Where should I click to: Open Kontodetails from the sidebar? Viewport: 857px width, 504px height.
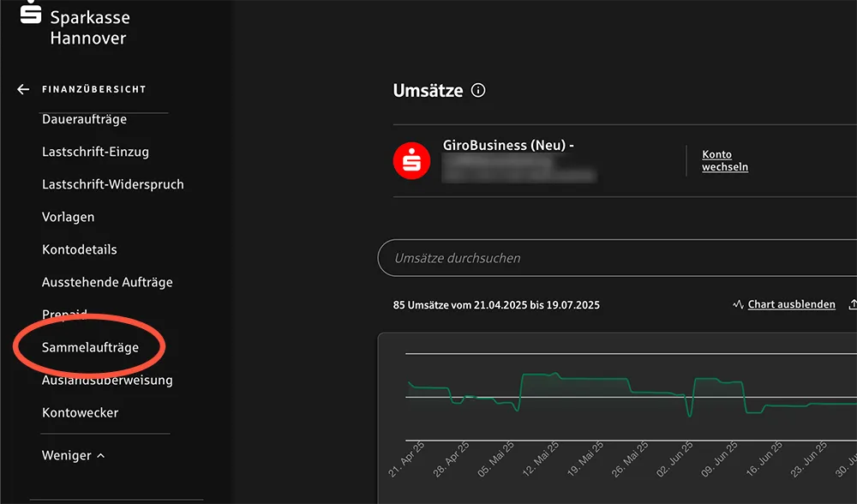(x=79, y=249)
